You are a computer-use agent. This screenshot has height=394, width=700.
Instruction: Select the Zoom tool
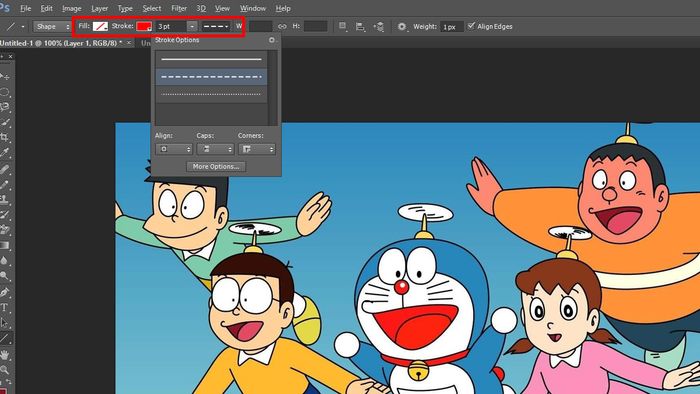4,369
